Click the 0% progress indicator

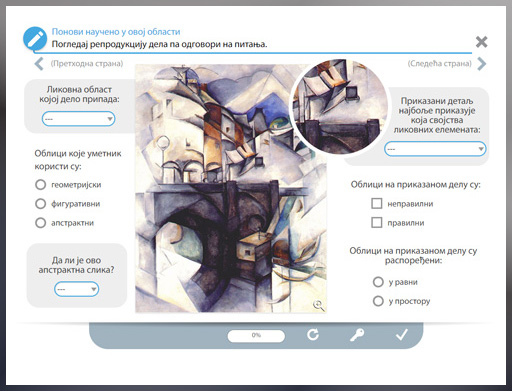256,335
